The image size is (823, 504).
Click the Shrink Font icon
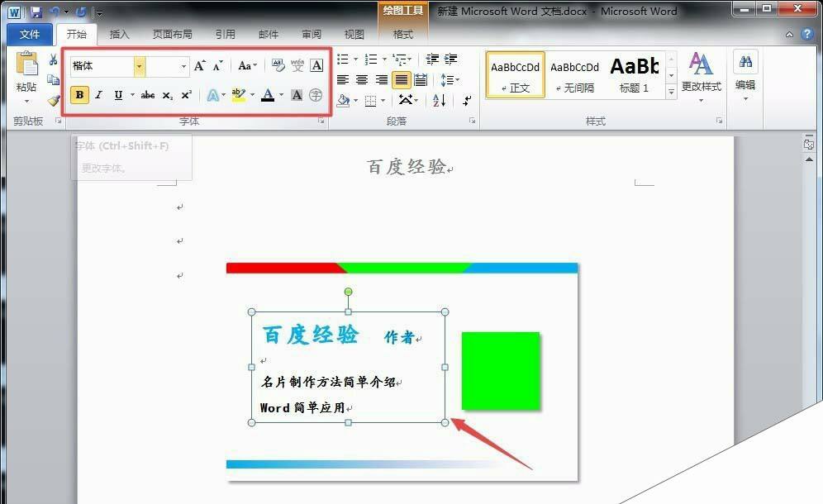pos(218,66)
